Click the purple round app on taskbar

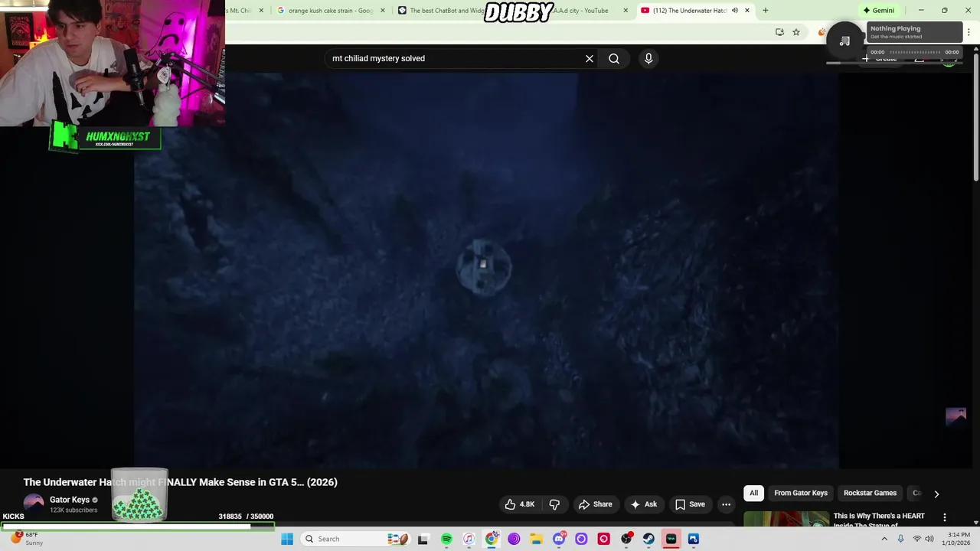pyautogui.click(x=514, y=539)
